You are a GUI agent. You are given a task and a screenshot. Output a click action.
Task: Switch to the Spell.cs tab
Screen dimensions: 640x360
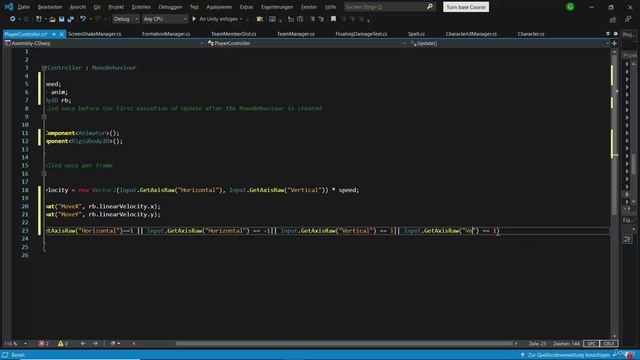point(416,34)
